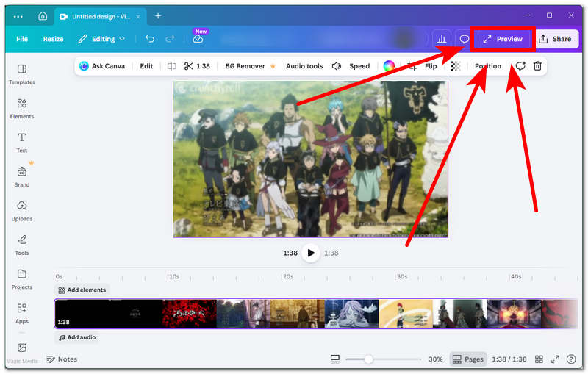The width and height of the screenshot is (588, 374).
Task: Toggle fullscreen mode at bottom right
Action: pyautogui.click(x=555, y=359)
